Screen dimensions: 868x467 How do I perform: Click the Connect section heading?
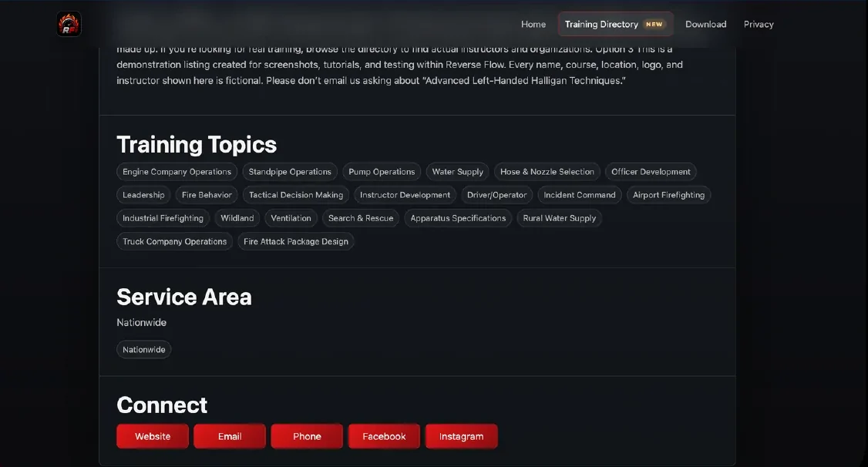click(x=162, y=405)
